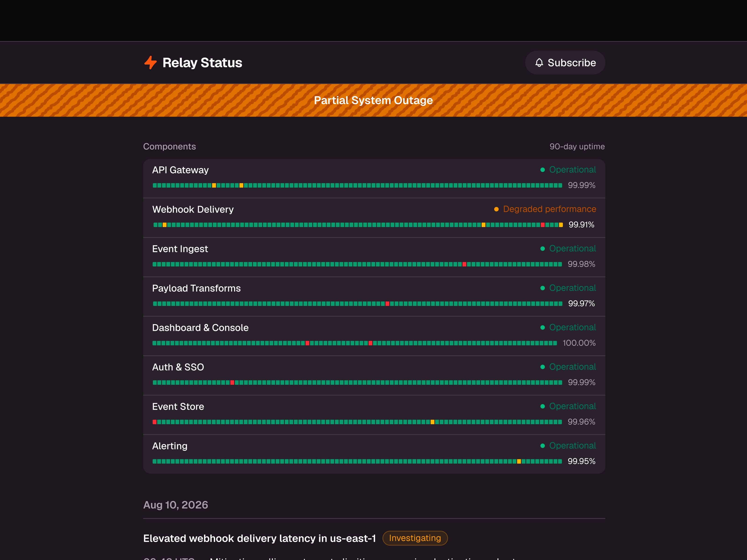
Task: Click the Relay lightning bolt logo
Action: (150, 63)
